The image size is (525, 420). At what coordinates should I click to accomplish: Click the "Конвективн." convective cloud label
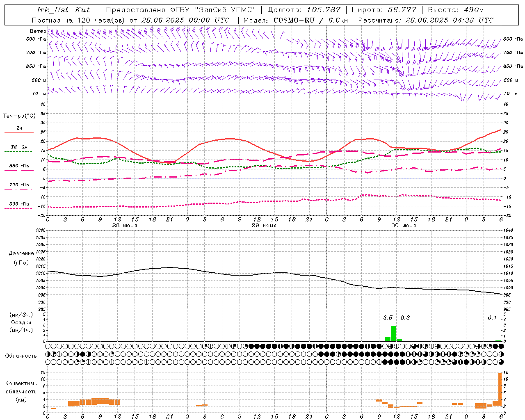(21, 383)
